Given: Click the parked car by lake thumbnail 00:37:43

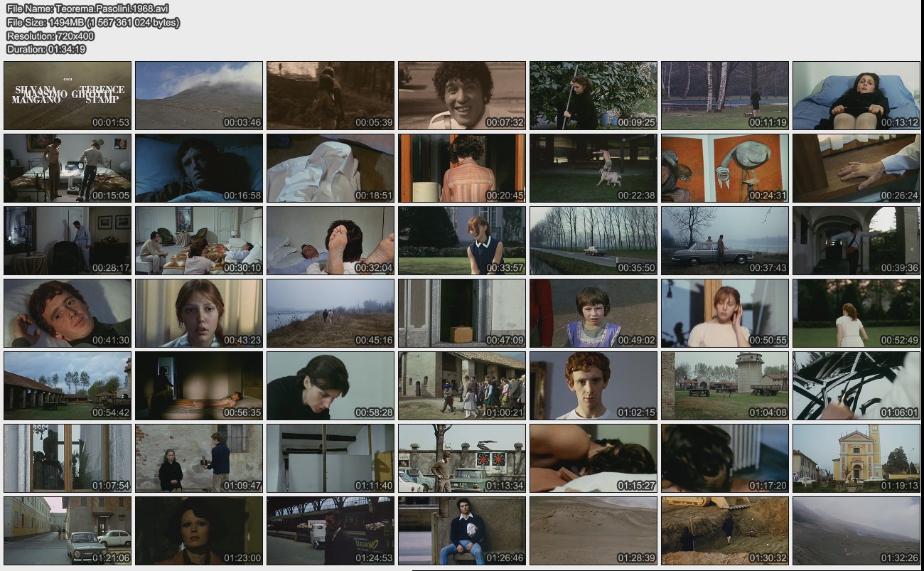Looking at the screenshot, I should click(725, 241).
